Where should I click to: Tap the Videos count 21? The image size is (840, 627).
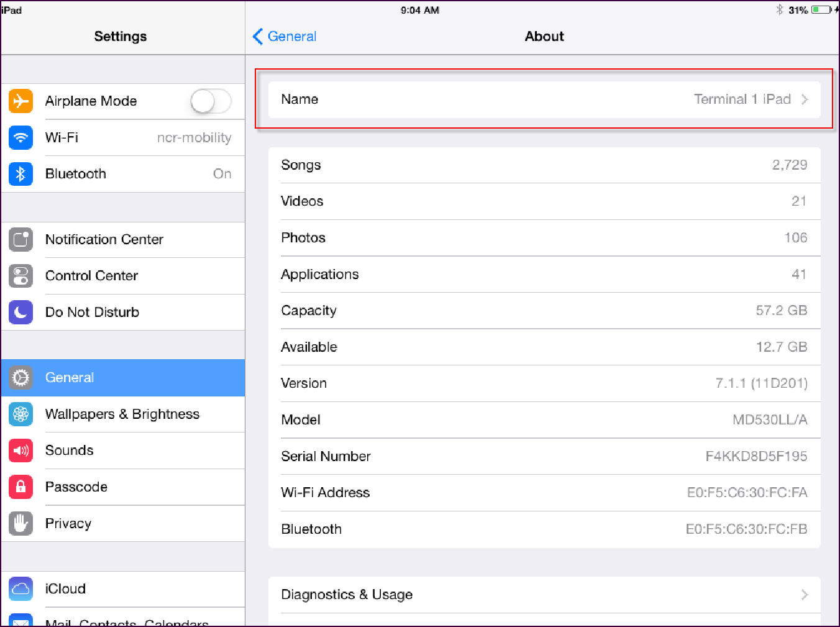click(x=799, y=201)
